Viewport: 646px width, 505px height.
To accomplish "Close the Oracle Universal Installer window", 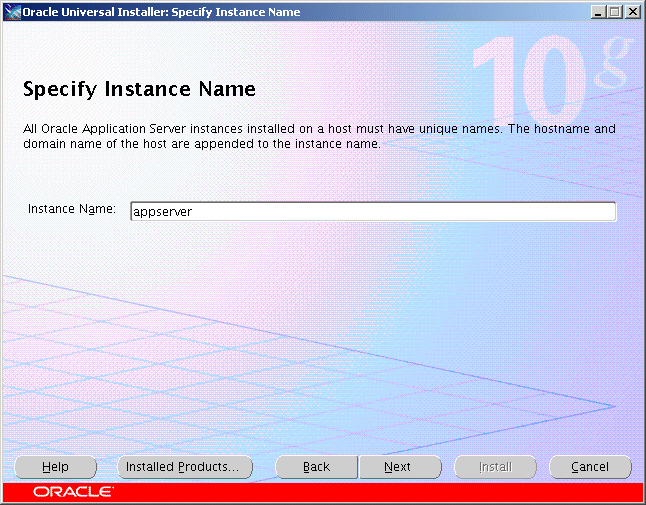I will pos(632,12).
